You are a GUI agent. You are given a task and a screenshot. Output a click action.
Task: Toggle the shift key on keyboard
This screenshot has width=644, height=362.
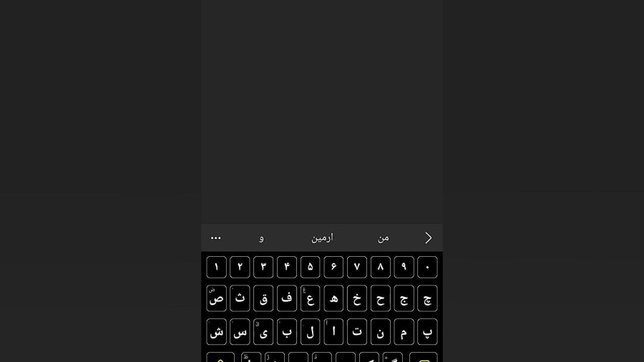coord(220,358)
